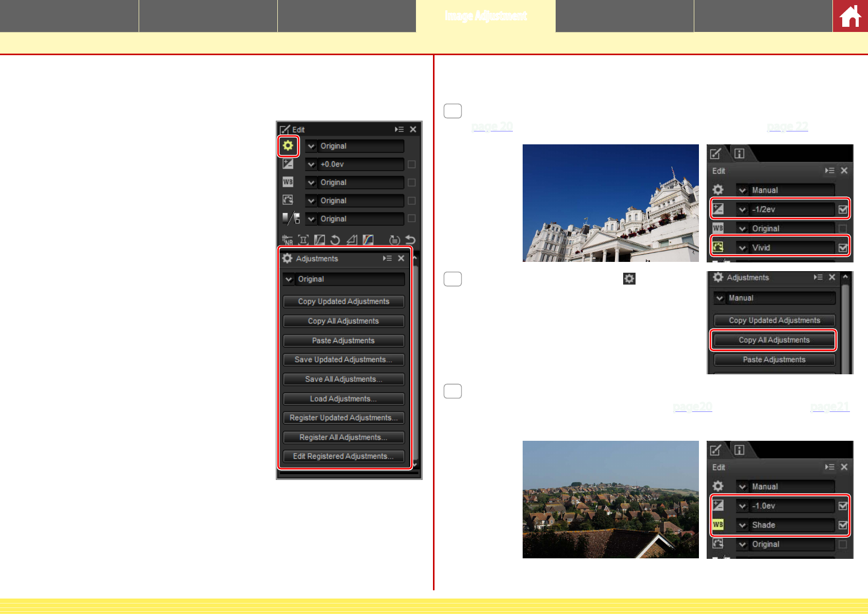Tick the checkbox on the +0.0ev row
Screen dimensions: 868x614
(x=411, y=164)
